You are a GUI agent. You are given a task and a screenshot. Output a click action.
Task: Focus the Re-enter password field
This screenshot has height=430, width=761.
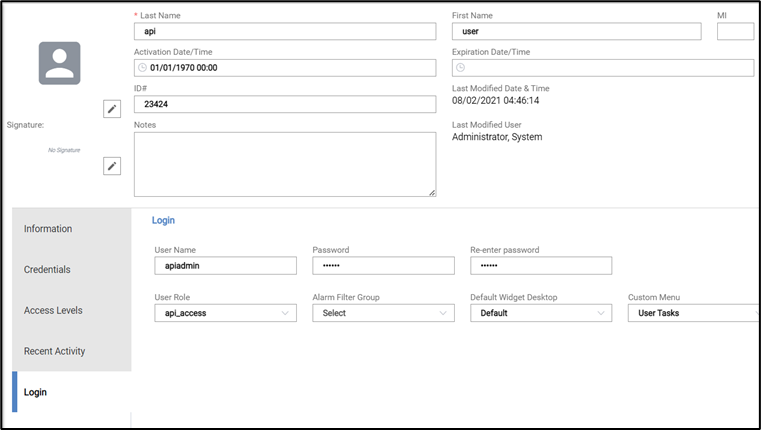pos(541,265)
